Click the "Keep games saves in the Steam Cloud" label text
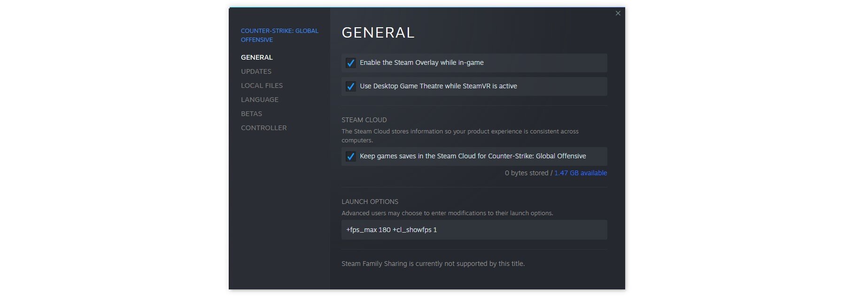868x296 pixels. click(x=473, y=156)
